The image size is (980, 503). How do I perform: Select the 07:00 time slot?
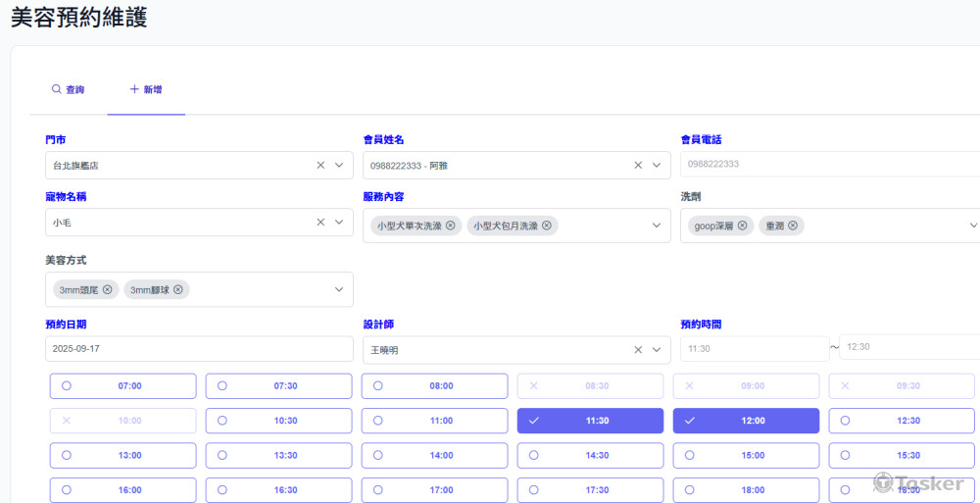[x=123, y=386]
